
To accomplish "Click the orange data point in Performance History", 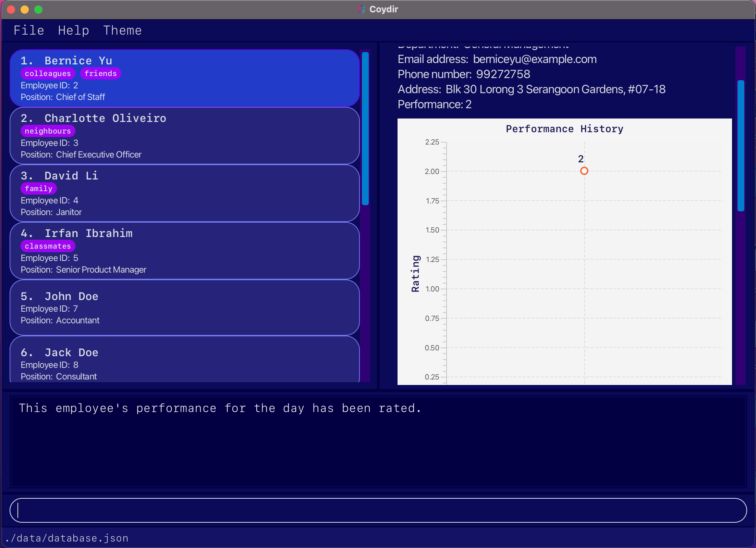I will click(584, 171).
